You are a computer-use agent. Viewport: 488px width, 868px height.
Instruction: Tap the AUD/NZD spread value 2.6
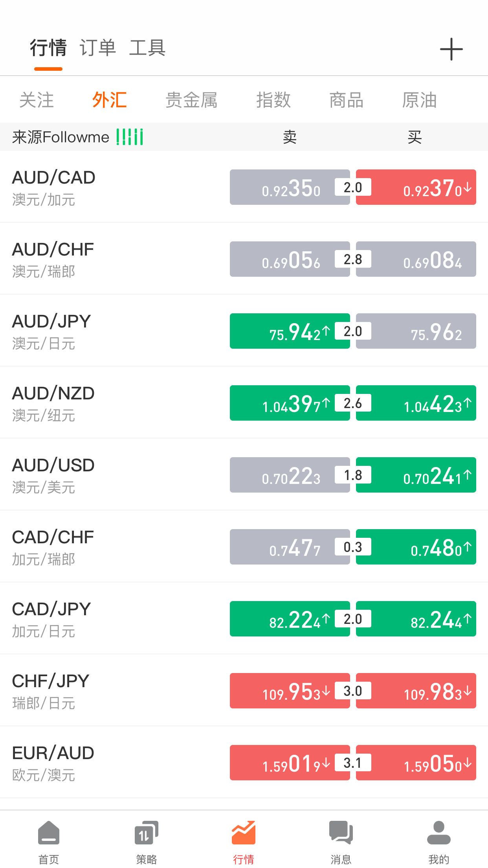tap(353, 403)
